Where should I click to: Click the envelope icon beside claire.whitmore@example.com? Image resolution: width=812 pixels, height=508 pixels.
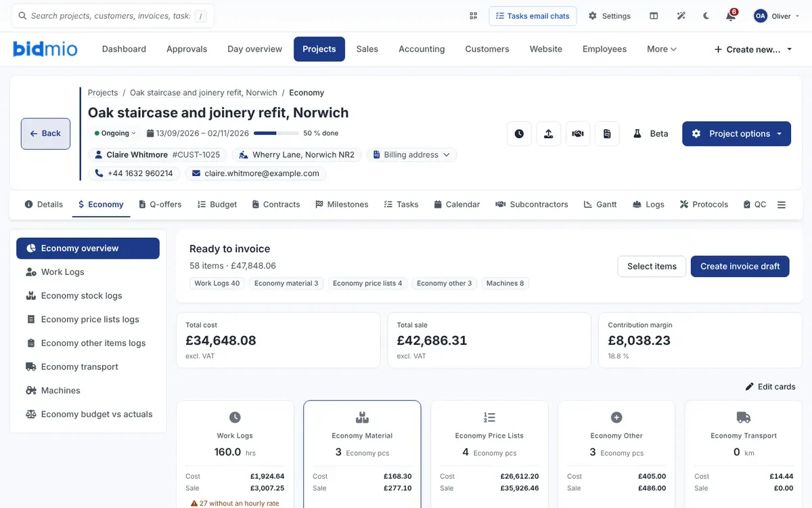click(x=196, y=173)
